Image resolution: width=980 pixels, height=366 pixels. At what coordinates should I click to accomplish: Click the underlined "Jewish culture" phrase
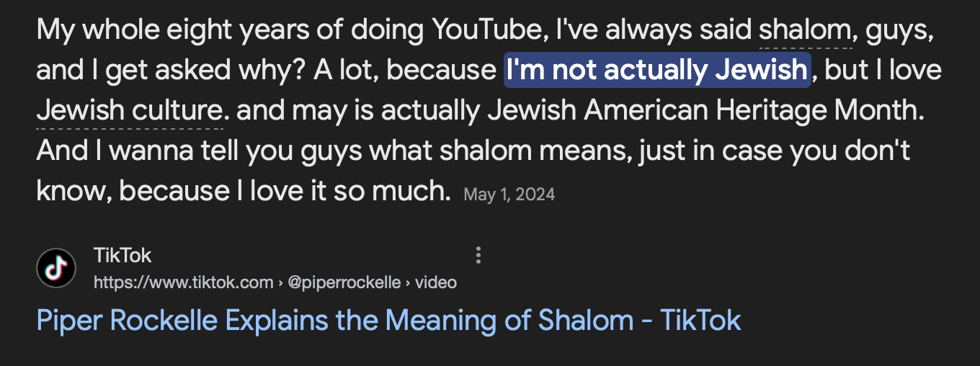[x=130, y=110]
